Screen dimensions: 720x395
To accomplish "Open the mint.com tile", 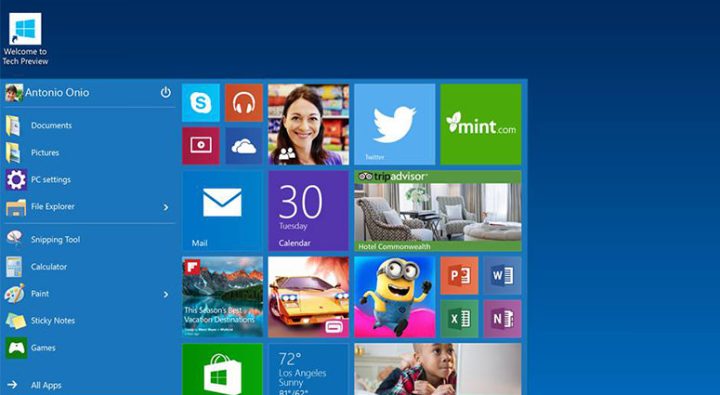I will (x=481, y=124).
